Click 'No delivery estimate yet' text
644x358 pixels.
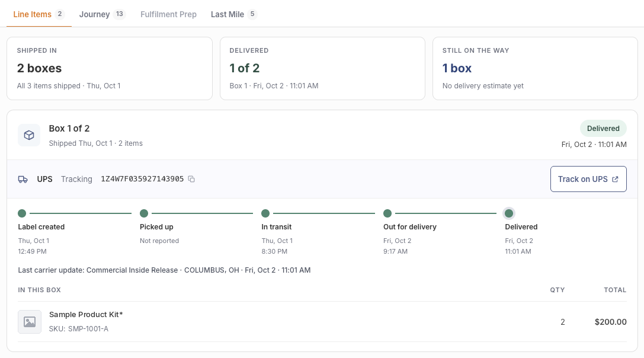(x=483, y=86)
